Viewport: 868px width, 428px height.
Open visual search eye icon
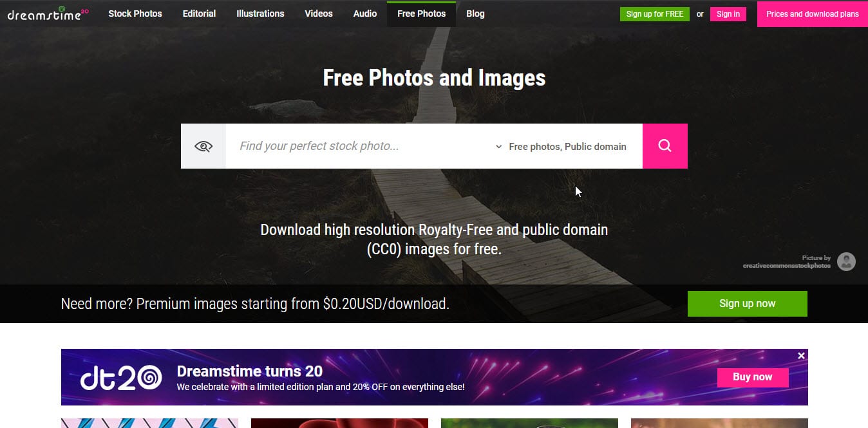click(x=203, y=146)
